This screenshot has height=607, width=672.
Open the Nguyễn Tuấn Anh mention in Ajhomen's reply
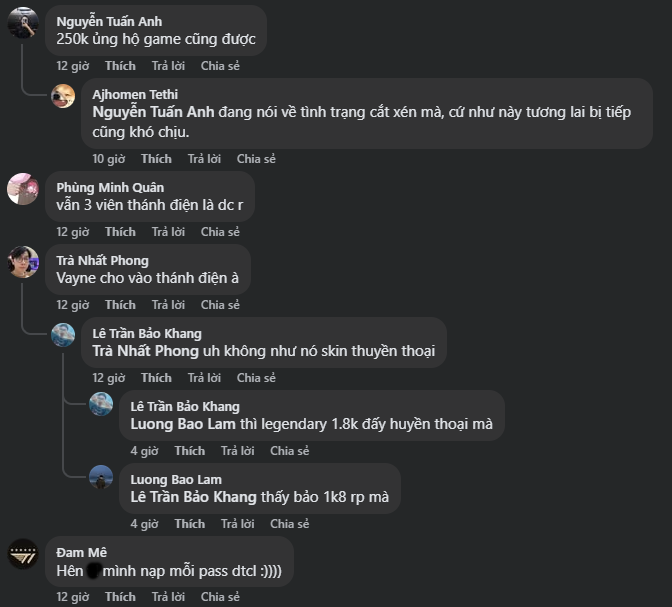(x=157, y=112)
